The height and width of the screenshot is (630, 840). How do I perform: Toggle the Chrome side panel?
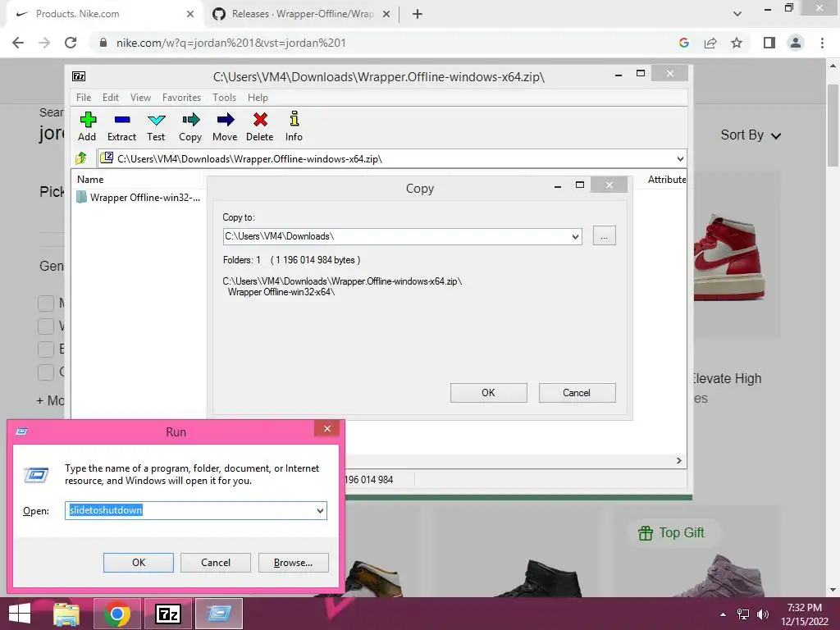pos(769,43)
